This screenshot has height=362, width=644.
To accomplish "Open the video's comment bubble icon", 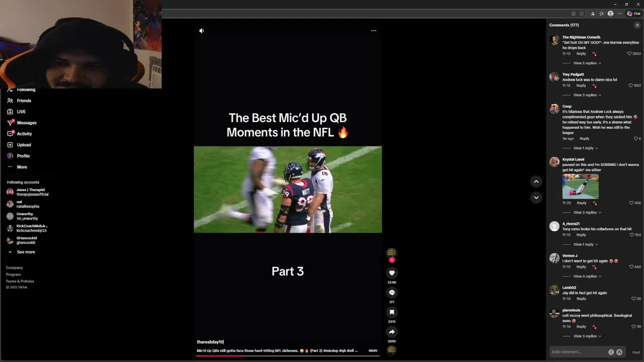I will pyautogui.click(x=391, y=293).
